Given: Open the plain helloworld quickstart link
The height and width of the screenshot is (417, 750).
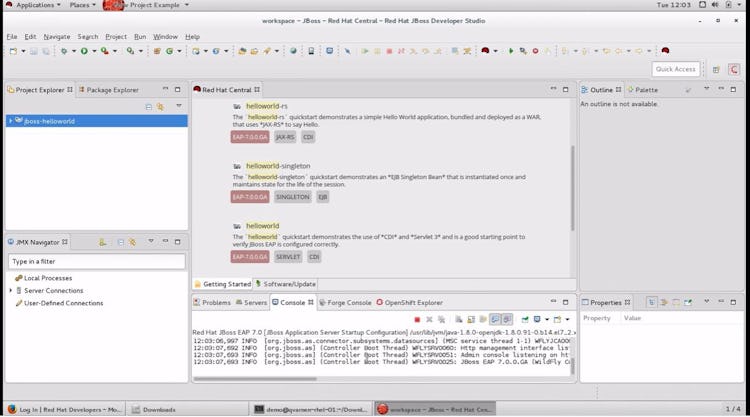Looking at the screenshot, I should [x=263, y=226].
